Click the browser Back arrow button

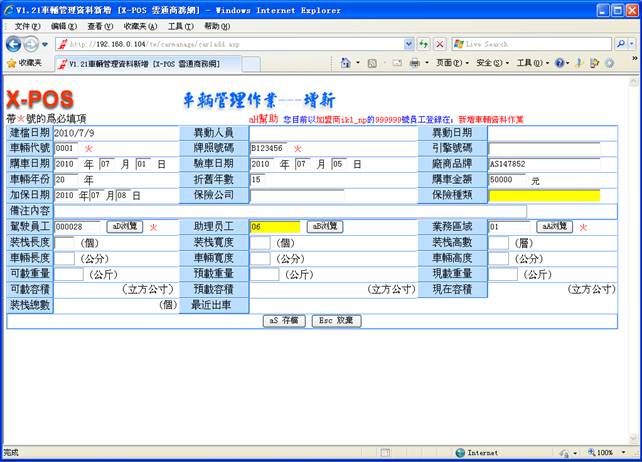pos(14,44)
